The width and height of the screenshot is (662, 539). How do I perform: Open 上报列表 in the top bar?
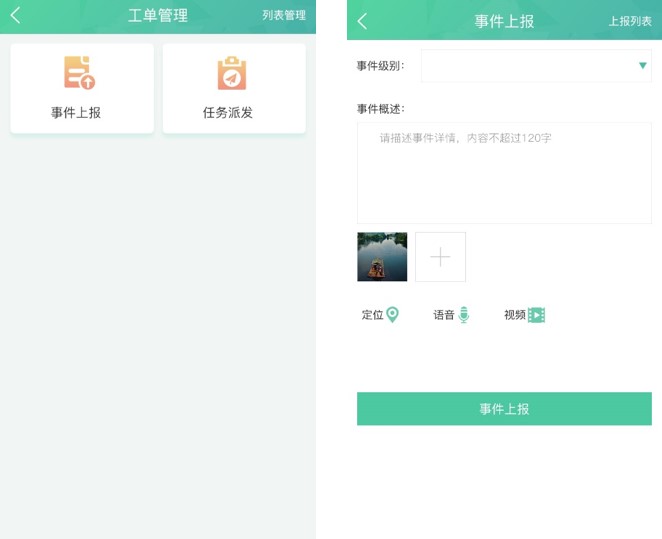tap(630, 21)
